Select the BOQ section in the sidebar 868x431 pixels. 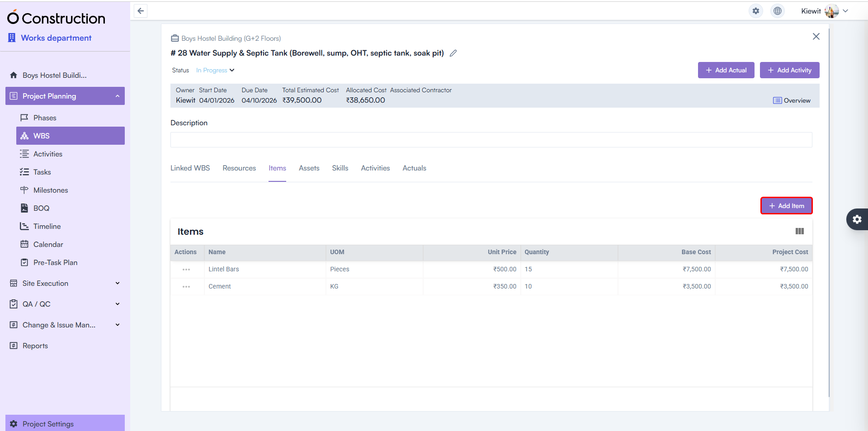click(41, 208)
